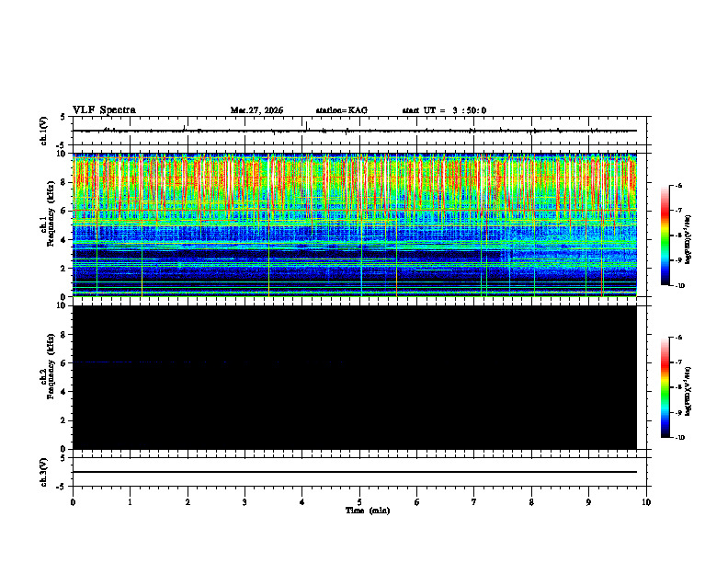
Task: Click the time axis tick label '7'
Action: click(474, 502)
